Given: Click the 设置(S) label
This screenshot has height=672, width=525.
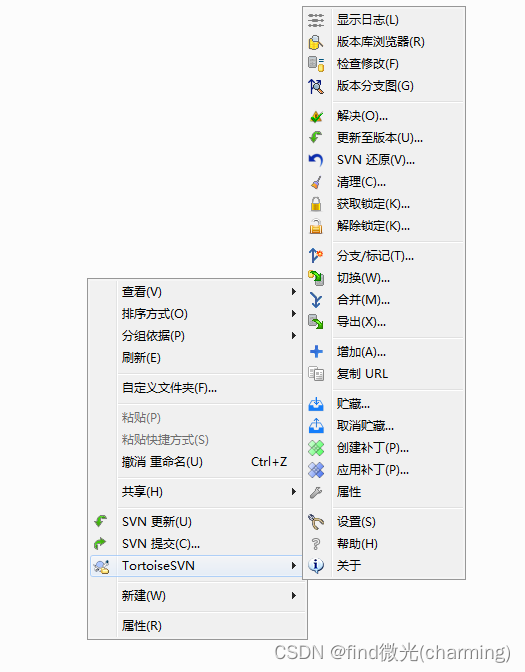Looking at the screenshot, I should pos(356,522).
